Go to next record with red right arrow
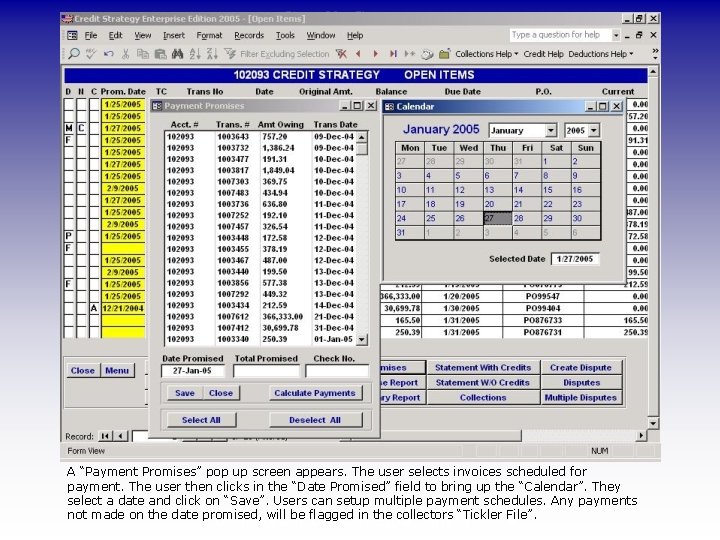720x540 pixels. (x=376, y=54)
